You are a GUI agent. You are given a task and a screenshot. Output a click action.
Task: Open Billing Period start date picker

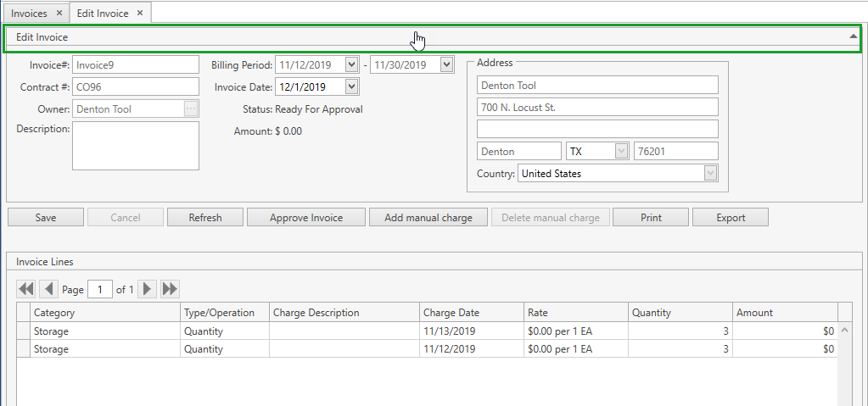pyautogui.click(x=352, y=64)
